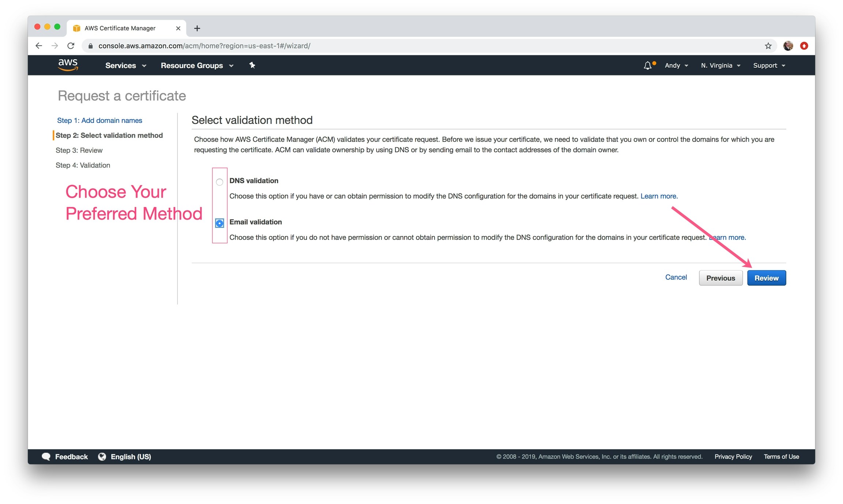
Task: Open the notifications bell icon
Action: 647,65
